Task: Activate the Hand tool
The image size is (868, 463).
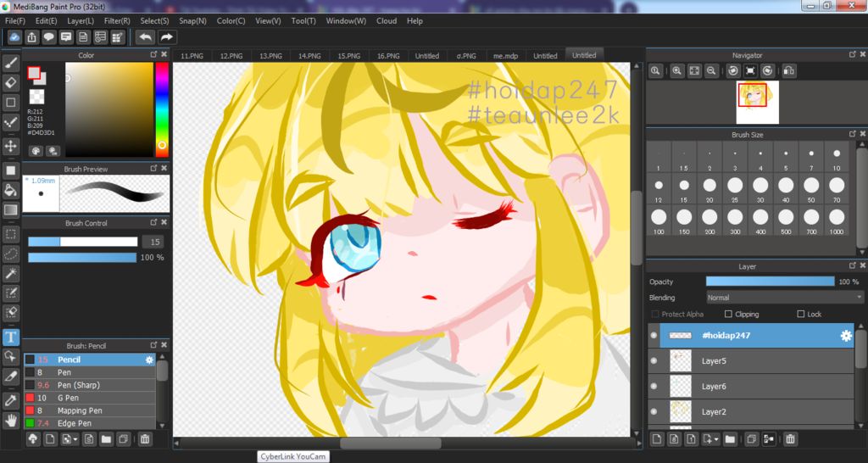Action: [11, 420]
